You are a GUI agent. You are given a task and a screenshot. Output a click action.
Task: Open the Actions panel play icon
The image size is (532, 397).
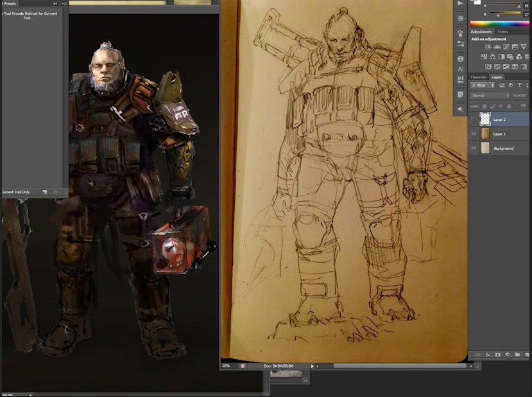[460, 3]
